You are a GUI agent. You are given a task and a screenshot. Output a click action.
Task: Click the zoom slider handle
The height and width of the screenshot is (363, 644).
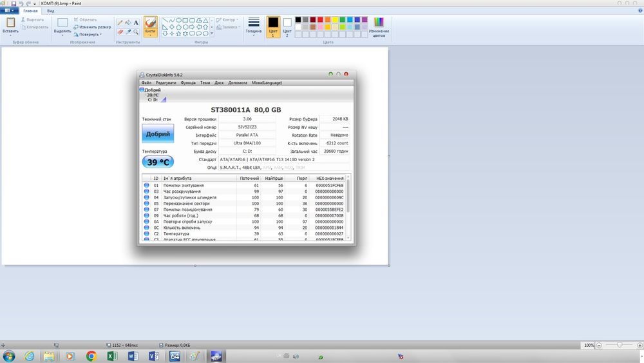click(x=620, y=346)
